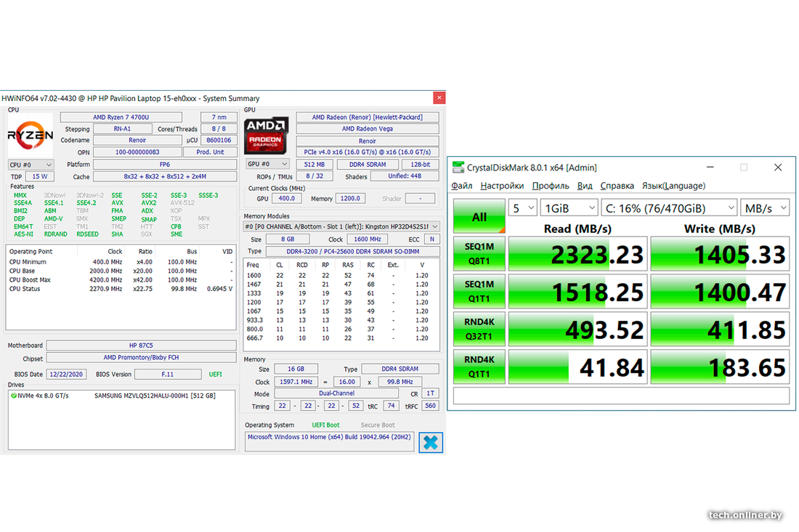This screenshot has height=532, width=799.
Task: Run the RND4K Q32T1 test button
Action: (x=479, y=330)
